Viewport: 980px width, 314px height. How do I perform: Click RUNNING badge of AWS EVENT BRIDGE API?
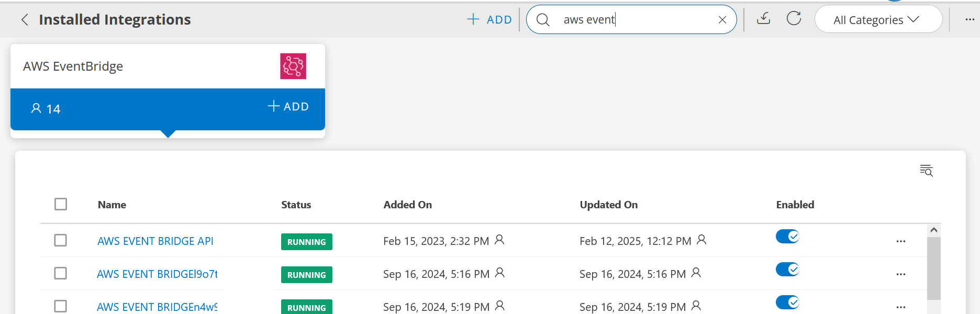point(307,242)
